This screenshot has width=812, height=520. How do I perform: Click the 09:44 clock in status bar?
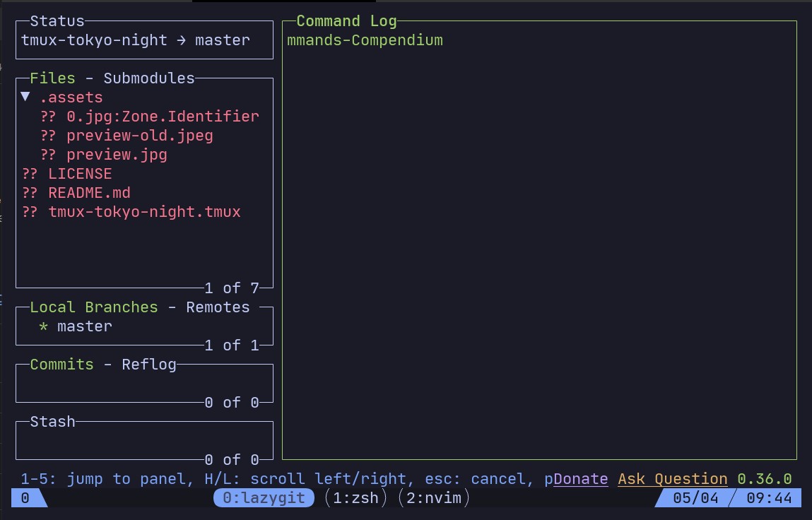tap(769, 497)
